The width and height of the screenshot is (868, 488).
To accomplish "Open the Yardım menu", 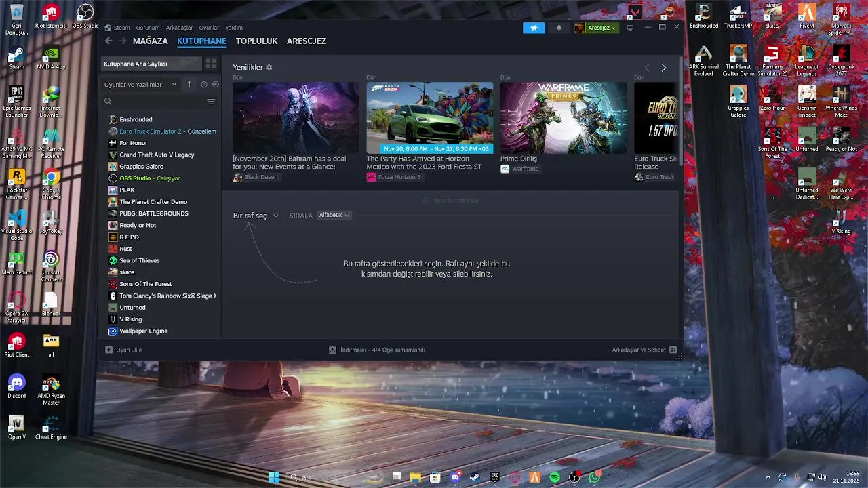I will tap(234, 28).
